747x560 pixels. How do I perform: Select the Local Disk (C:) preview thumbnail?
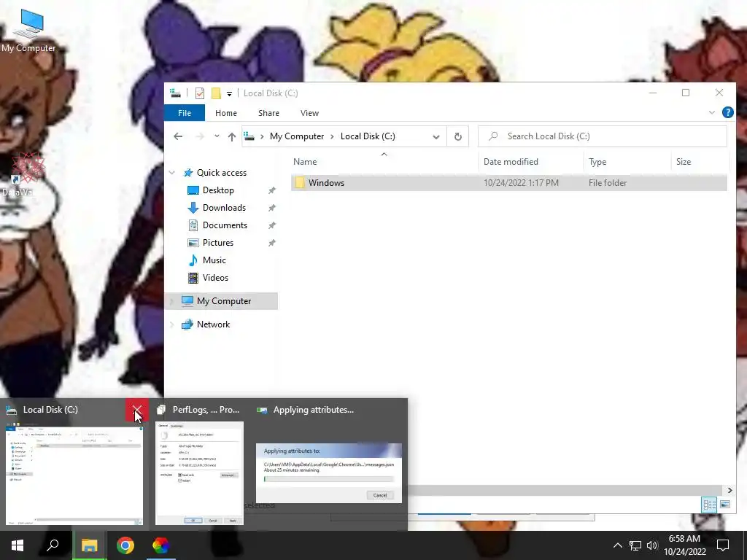click(74, 475)
